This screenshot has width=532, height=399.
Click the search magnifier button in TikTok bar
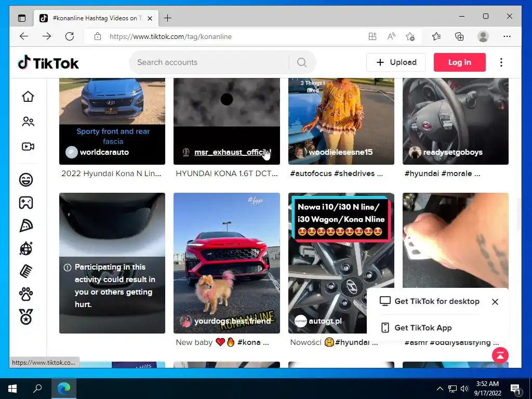click(x=302, y=62)
